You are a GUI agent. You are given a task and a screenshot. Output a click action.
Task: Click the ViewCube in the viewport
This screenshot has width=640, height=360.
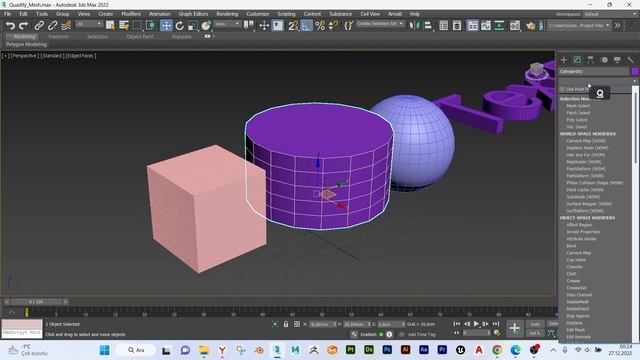[x=536, y=71]
